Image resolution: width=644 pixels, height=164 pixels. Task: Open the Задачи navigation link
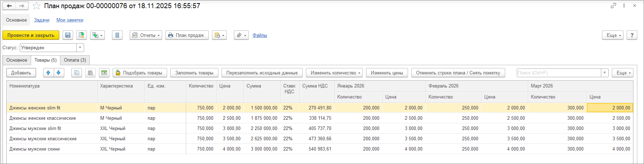[x=42, y=20]
